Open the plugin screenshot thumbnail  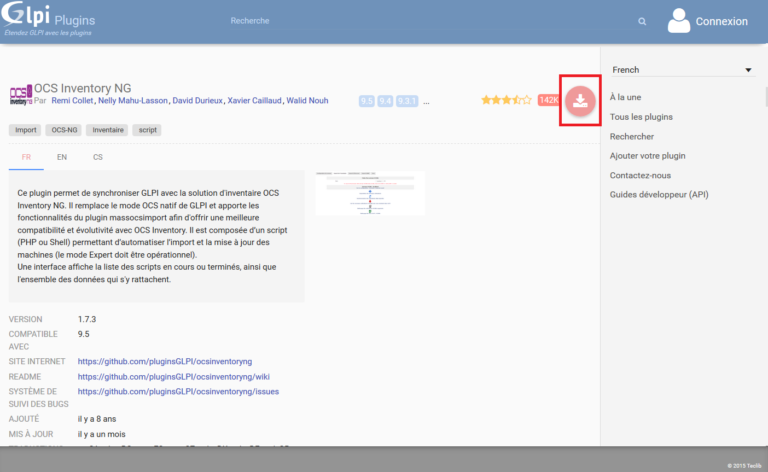pyautogui.click(x=369, y=192)
